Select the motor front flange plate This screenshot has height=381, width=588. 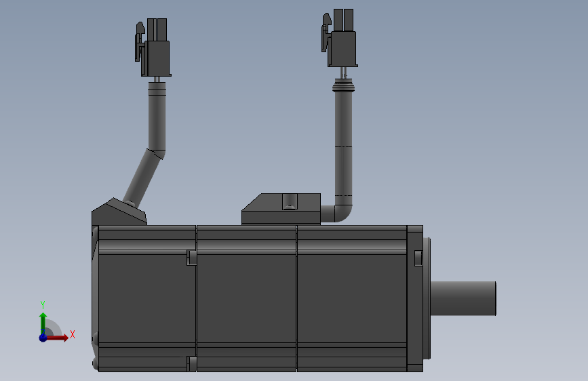click(415, 298)
